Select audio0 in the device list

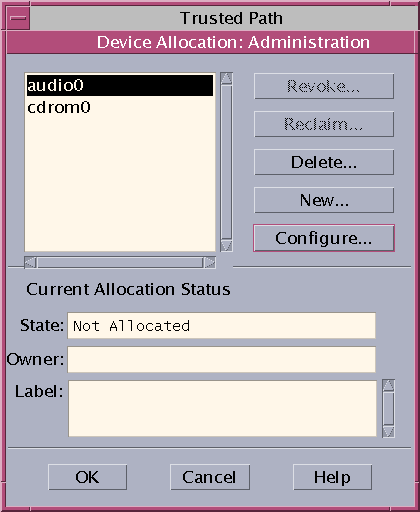tap(120, 85)
